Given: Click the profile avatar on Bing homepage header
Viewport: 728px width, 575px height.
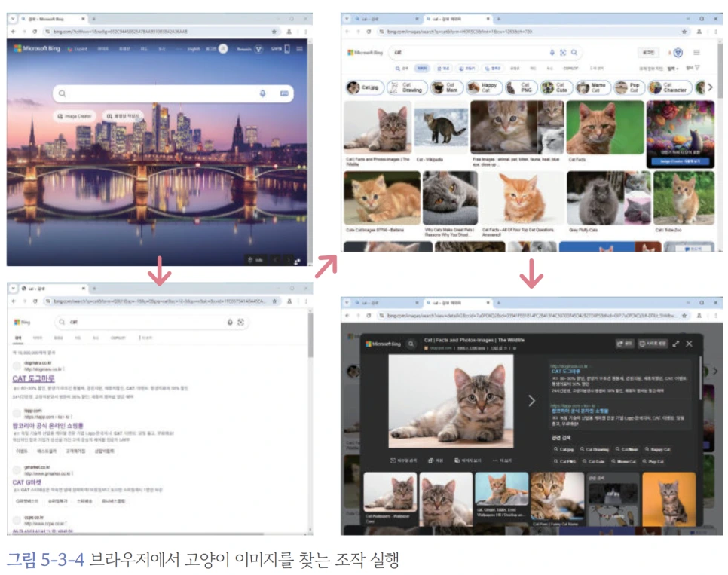Looking at the screenshot, I should coord(223,49).
